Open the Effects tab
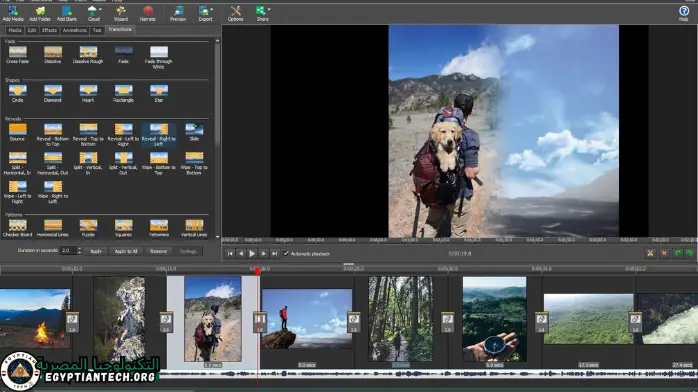 coord(49,30)
